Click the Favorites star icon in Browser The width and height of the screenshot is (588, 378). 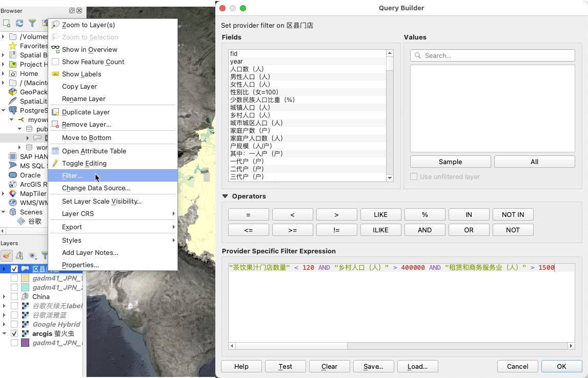point(13,46)
